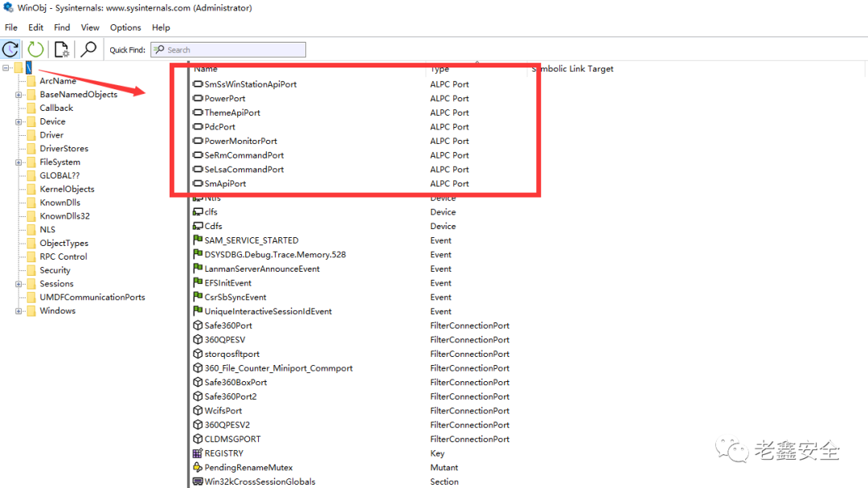Click the clfs device icon
The image size is (868, 488).
[x=198, y=211]
